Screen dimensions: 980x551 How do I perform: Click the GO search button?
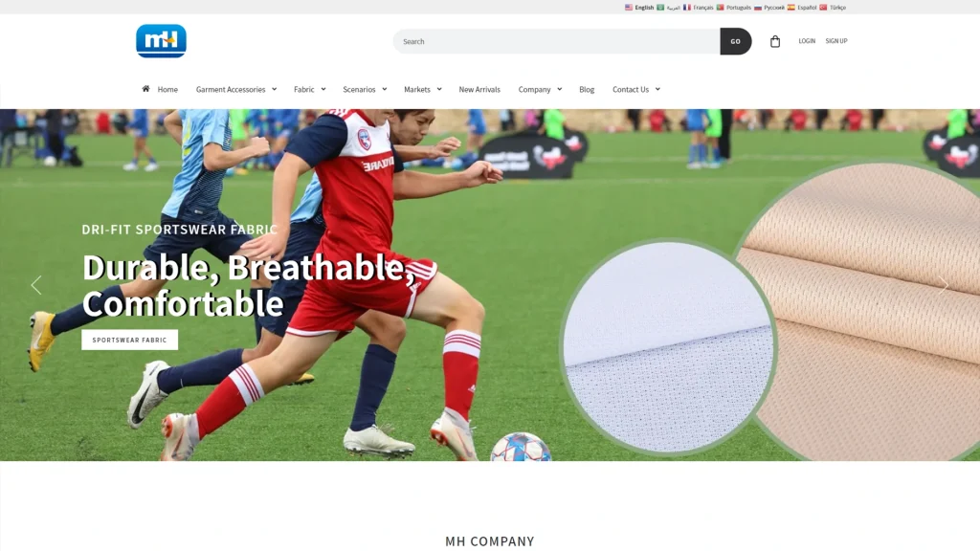click(736, 41)
